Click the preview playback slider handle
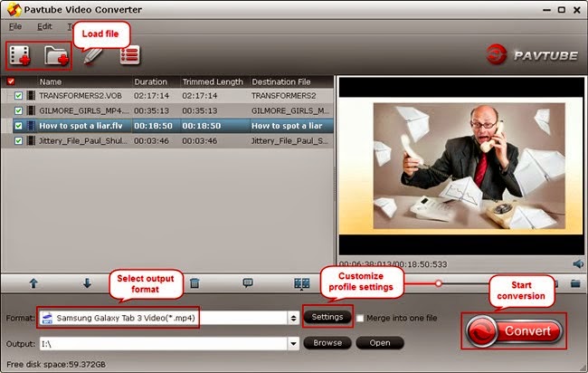This screenshot has height=373, width=588. click(x=438, y=283)
